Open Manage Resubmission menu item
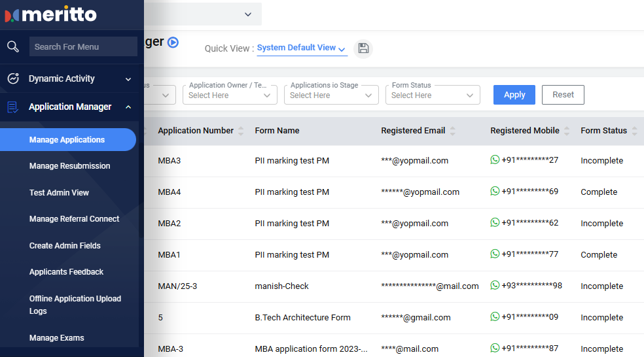Image resolution: width=644 pixels, height=357 pixels. click(69, 166)
